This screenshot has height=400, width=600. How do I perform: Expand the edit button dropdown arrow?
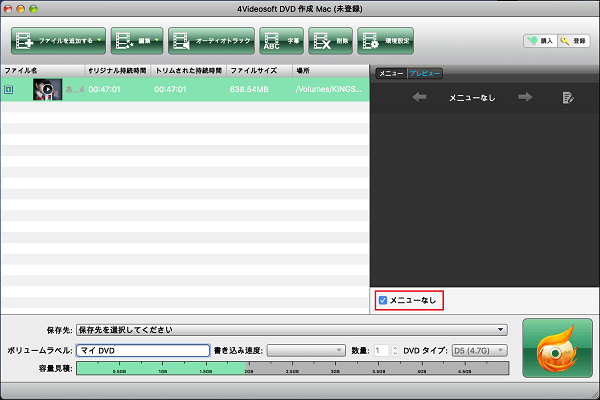click(157, 40)
